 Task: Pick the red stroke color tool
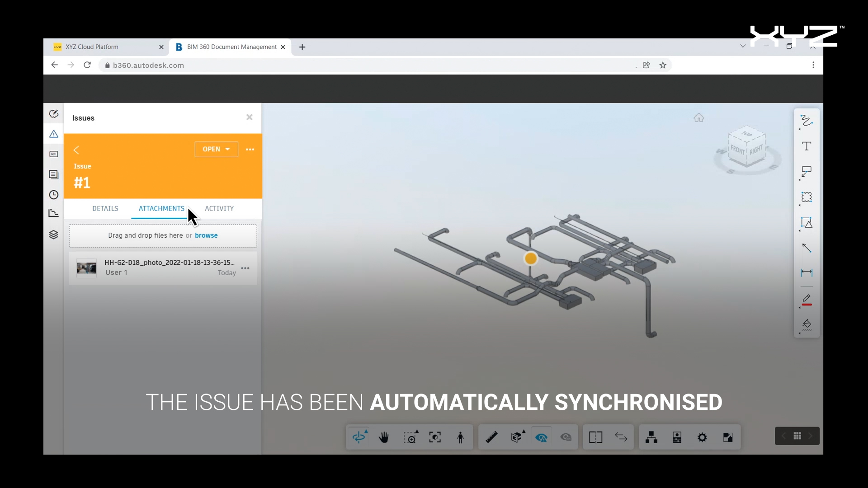pyautogui.click(x=807, y=300)
